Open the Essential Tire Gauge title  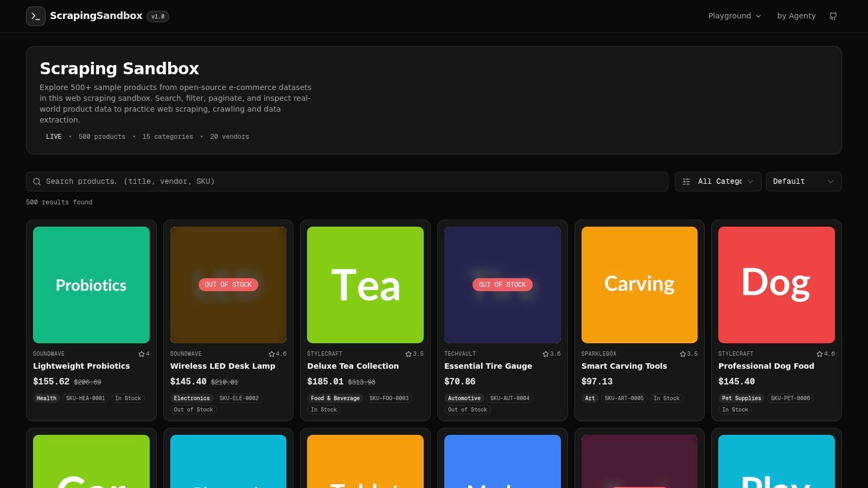(x=488, y=366)
